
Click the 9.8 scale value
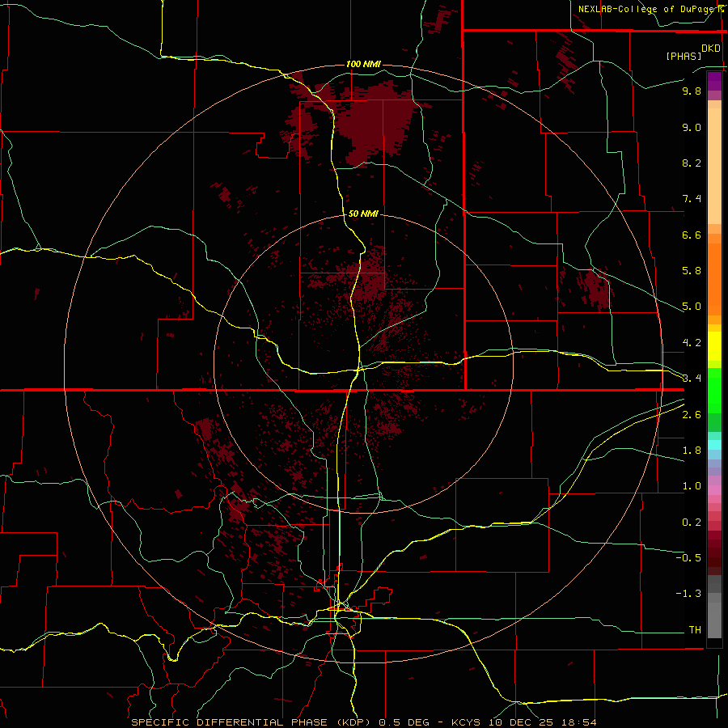pyautogui.click(x=692, y=91)
